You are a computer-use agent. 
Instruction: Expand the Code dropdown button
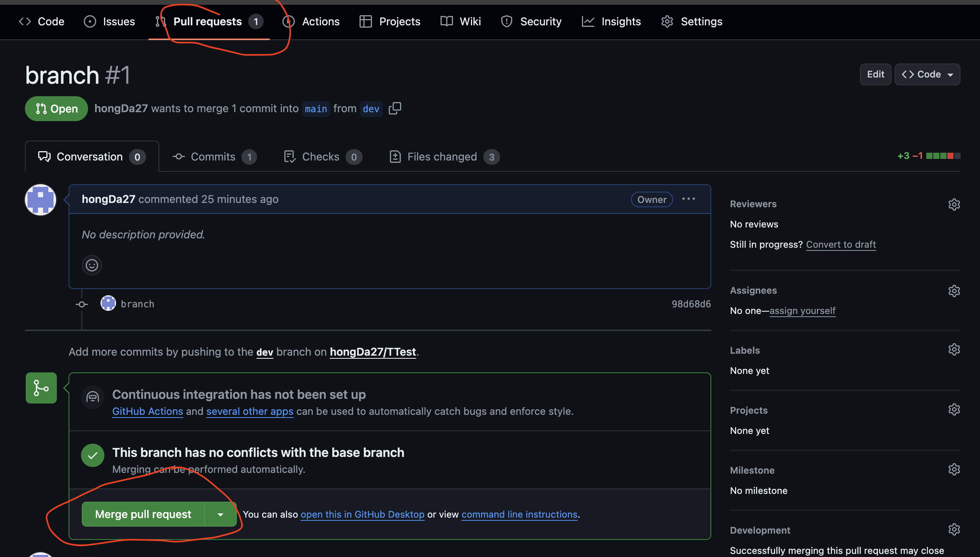927,74
